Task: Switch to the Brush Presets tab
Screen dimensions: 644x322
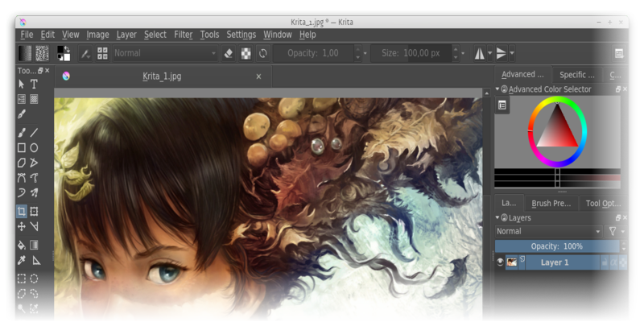Action: click(551, 204)
